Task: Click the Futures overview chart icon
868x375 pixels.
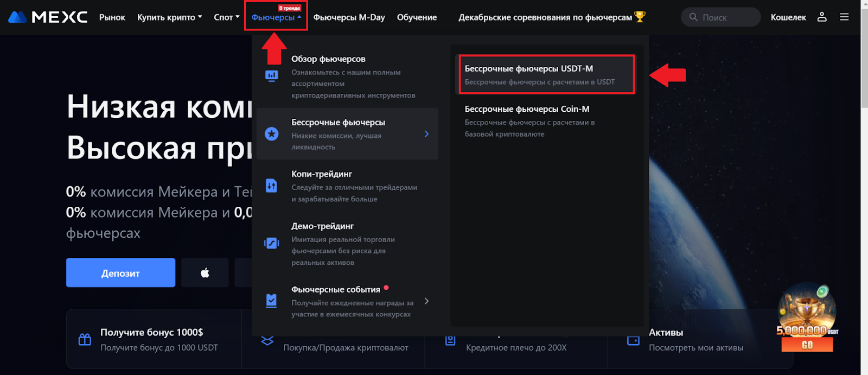Action: click(271, 75)
